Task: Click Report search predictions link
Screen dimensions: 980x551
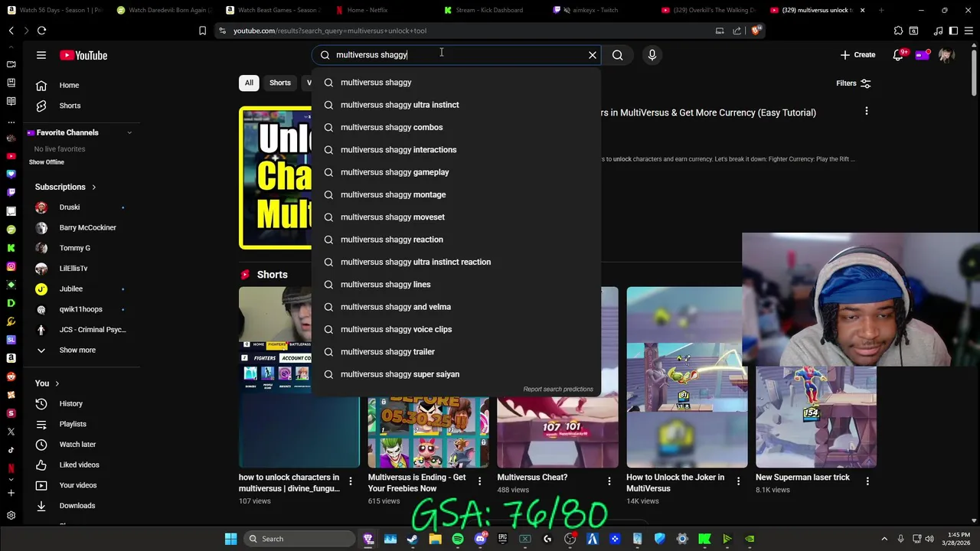Action: 558,389
